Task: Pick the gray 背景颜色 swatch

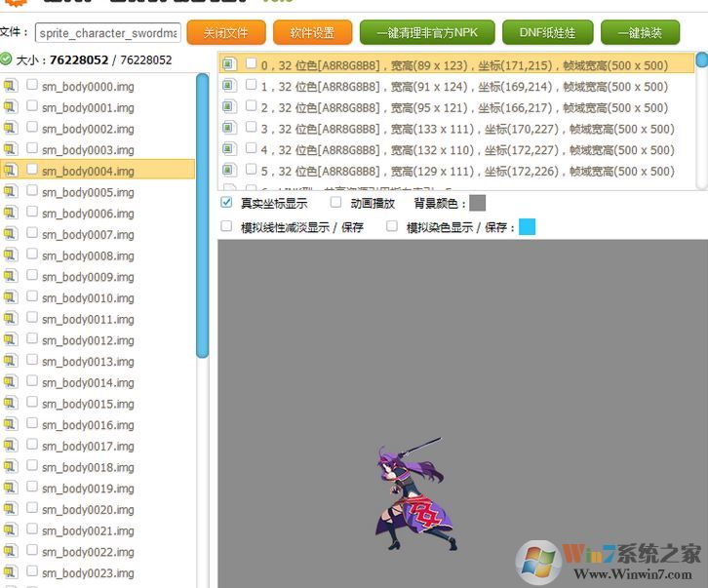Action: [477, 203]
